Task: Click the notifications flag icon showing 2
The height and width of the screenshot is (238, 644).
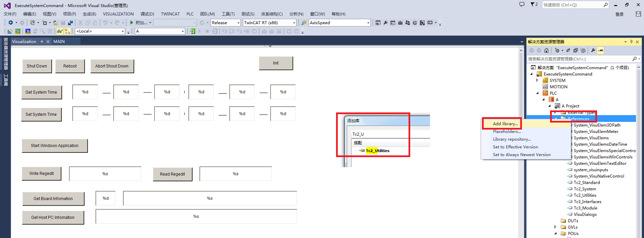Action: click(x=534, y=5)
